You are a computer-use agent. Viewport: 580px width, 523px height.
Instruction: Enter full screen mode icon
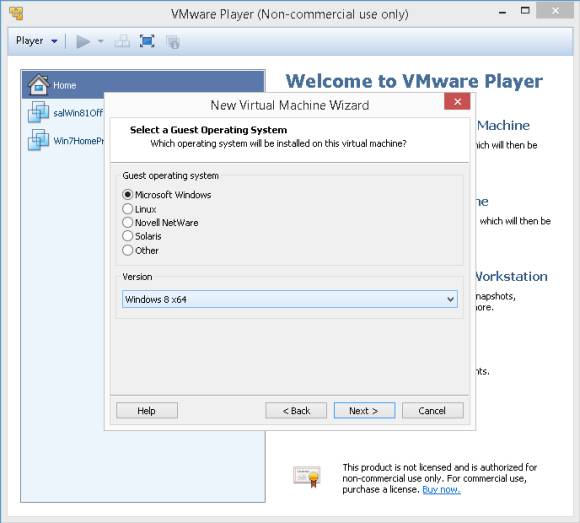147,41
